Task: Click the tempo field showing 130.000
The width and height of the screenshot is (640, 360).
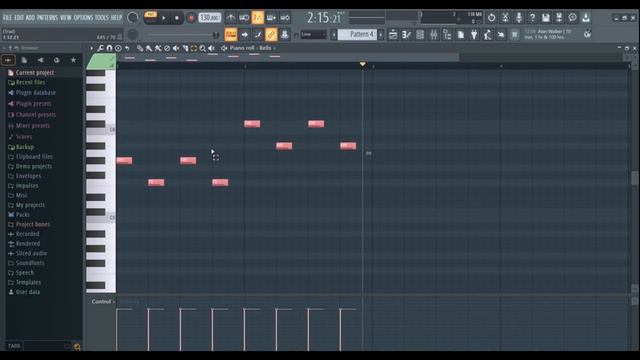Action: click(210, 18)
